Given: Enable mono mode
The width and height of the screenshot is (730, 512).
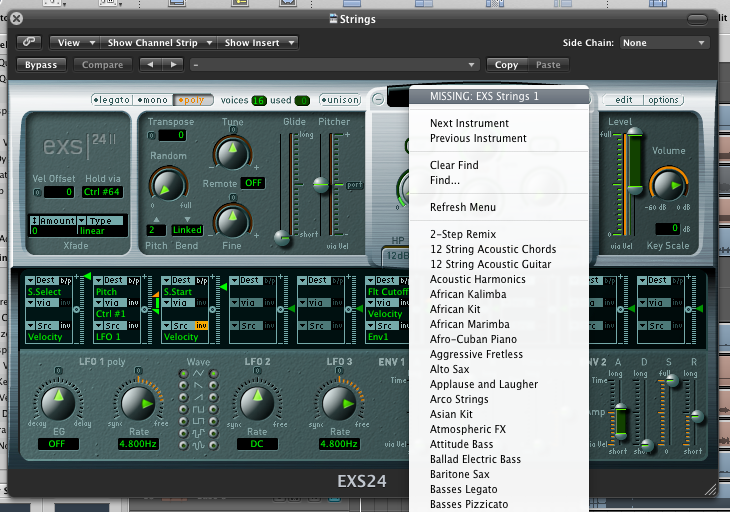Looking at the screenshot, I should click(x=153, y=100).
